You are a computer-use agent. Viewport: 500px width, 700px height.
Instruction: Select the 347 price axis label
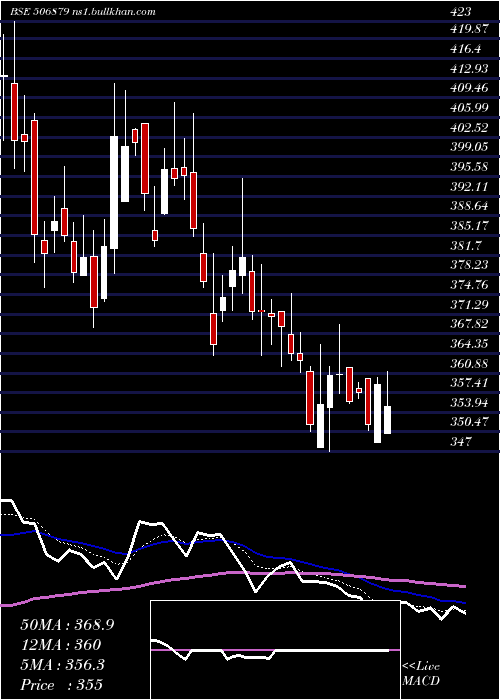tap(460, 441)
